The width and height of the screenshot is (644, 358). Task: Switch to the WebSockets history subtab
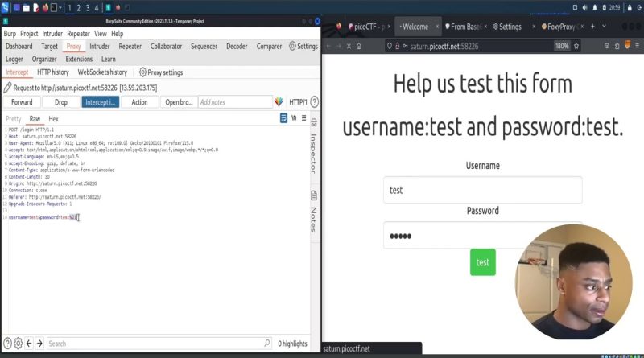coord(102,72)
